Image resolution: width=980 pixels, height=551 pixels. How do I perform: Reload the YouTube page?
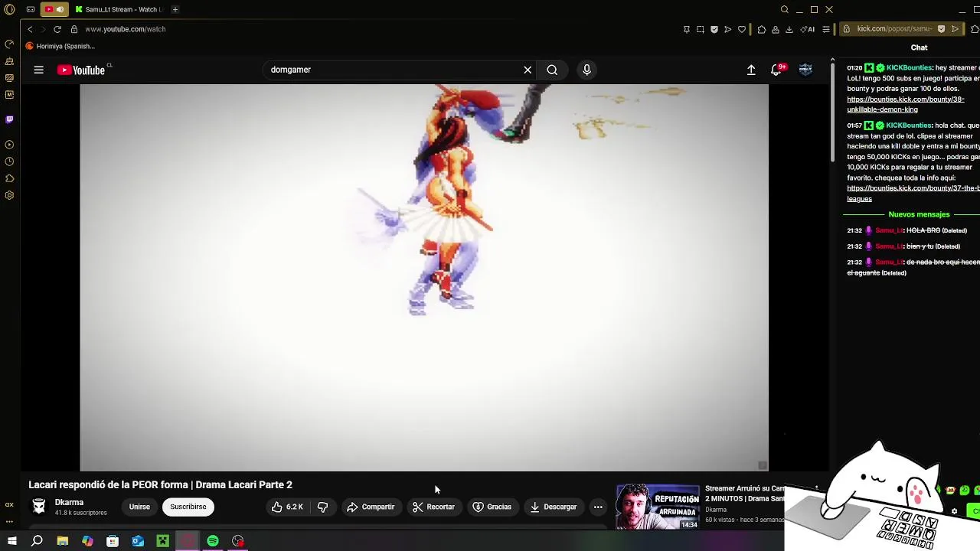click(x=57, y=29)
